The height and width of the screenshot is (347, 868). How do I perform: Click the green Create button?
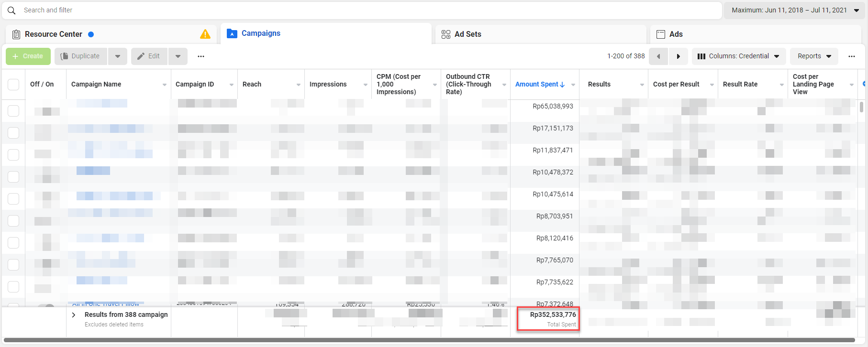(x=28, y=56)
